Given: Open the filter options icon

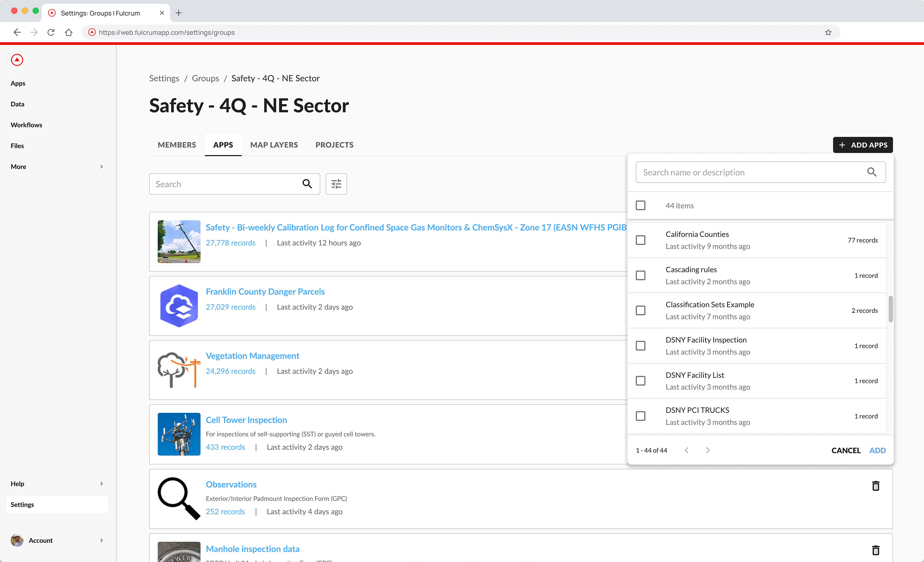Looking at the screenshot, I should 336,184.
